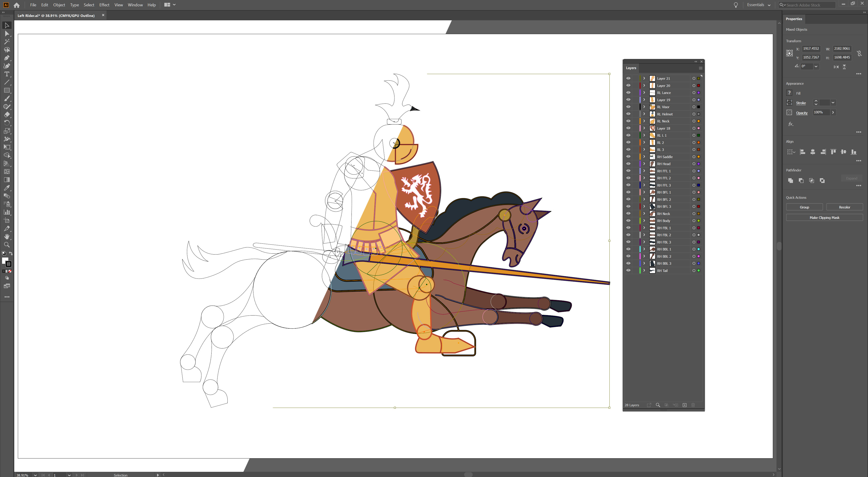Toggle visibility of RH Body layer
Screen dimensions: 868x477
[x=628, y=220]
